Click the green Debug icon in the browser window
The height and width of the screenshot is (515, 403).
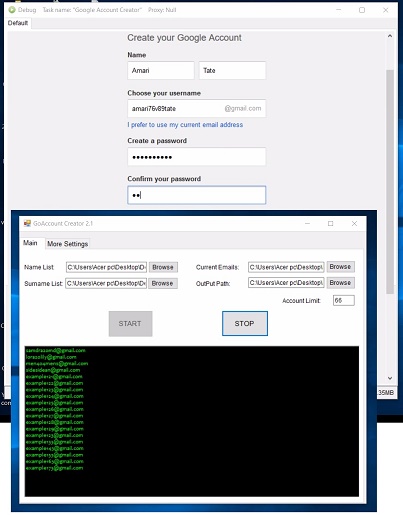pyautogui.click(x=12, y=10)
